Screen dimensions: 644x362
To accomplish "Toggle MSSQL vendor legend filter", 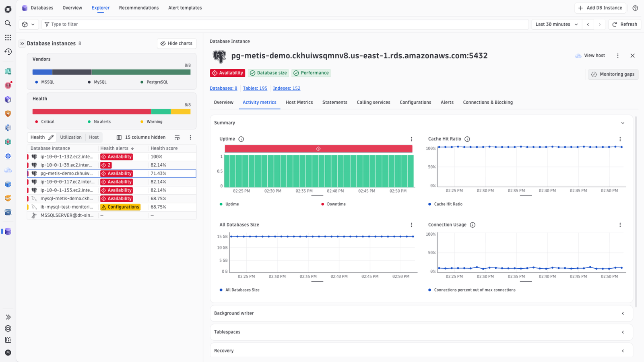I will [45, 82].
